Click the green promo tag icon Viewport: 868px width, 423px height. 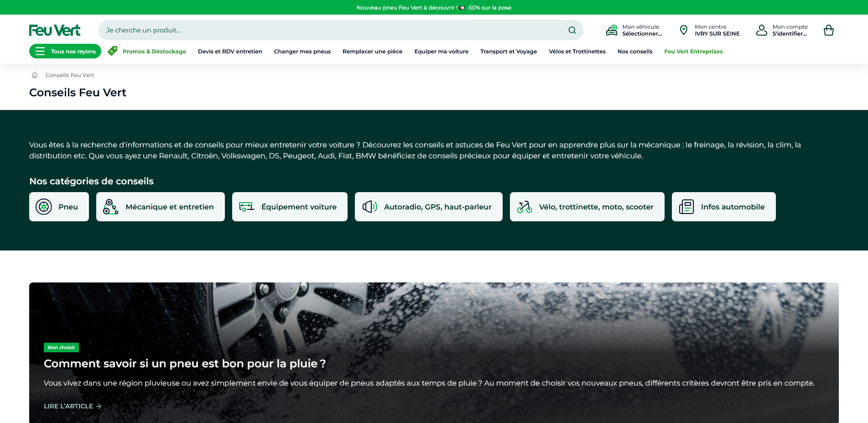[112, 51]
